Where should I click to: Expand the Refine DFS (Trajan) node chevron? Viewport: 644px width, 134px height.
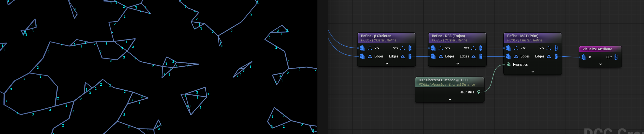(x=458, y=64)
